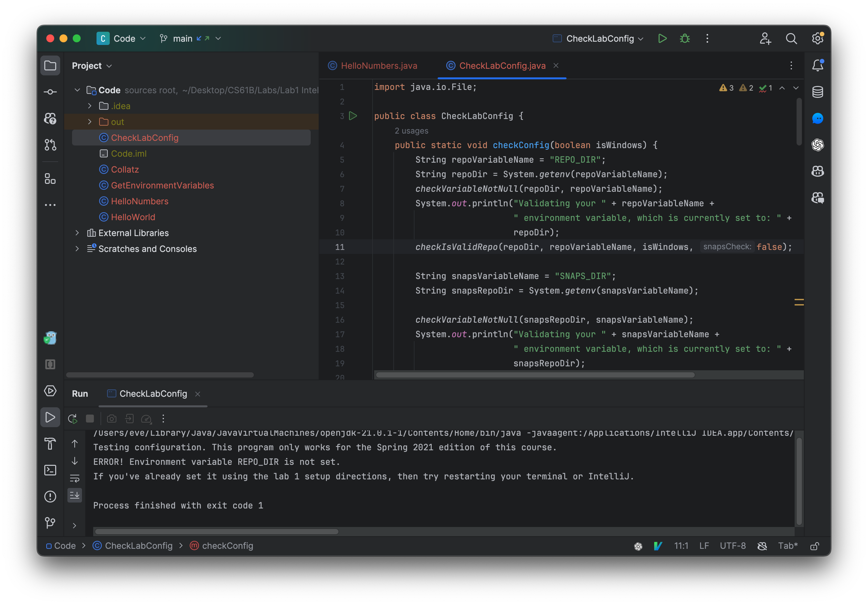Screen dimensions: 868x605
Task: Stop the running process button
Action: click(x=90, y=419)
